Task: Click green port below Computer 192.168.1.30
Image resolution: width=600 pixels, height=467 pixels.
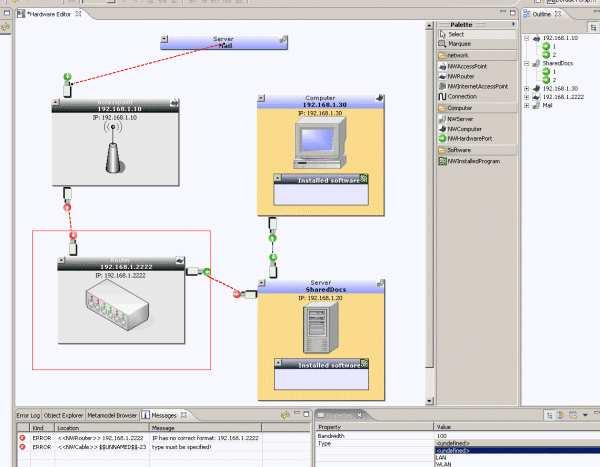Action: (272, 238)
